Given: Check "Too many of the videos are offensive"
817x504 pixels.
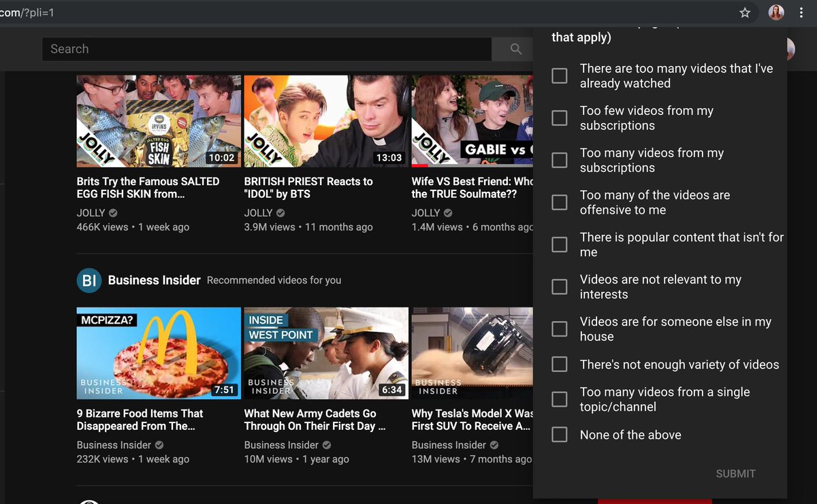Looking at the screenshot, I should pos(560,202).
